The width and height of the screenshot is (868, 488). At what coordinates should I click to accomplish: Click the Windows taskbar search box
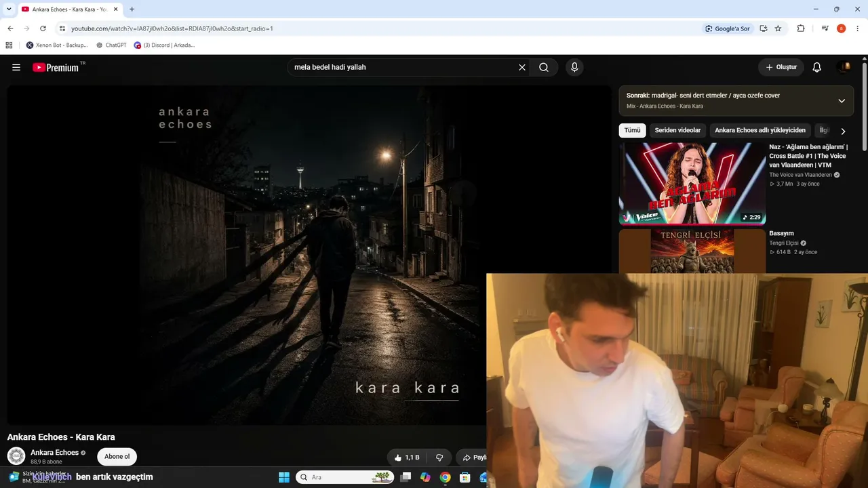346,477
